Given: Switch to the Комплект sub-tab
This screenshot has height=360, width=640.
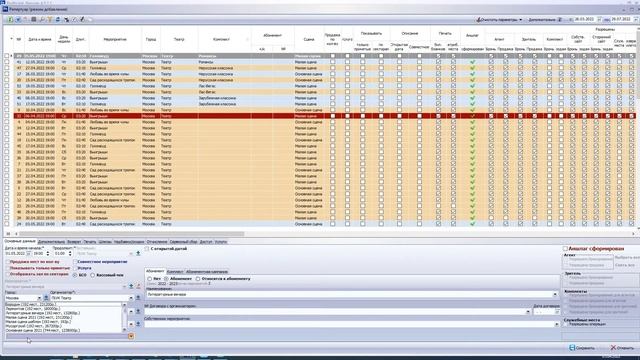Looking at the screenshot, I should 175,271.
